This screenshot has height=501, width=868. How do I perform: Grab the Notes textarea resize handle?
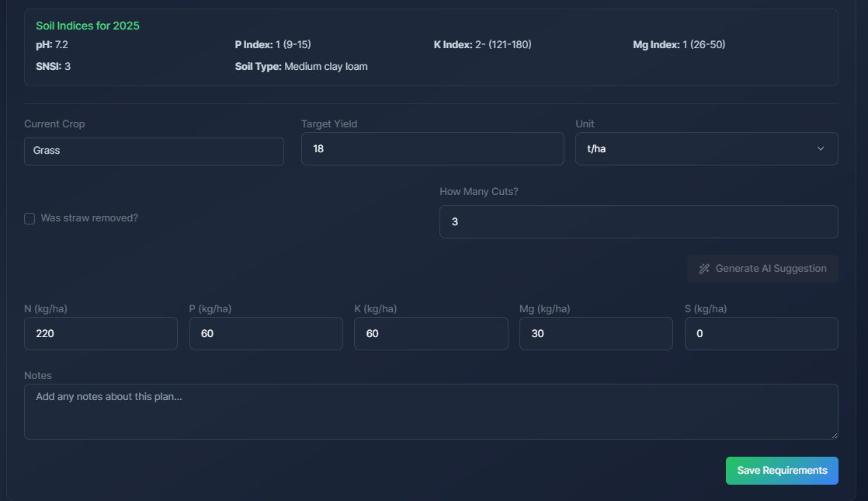pos(834,435)
